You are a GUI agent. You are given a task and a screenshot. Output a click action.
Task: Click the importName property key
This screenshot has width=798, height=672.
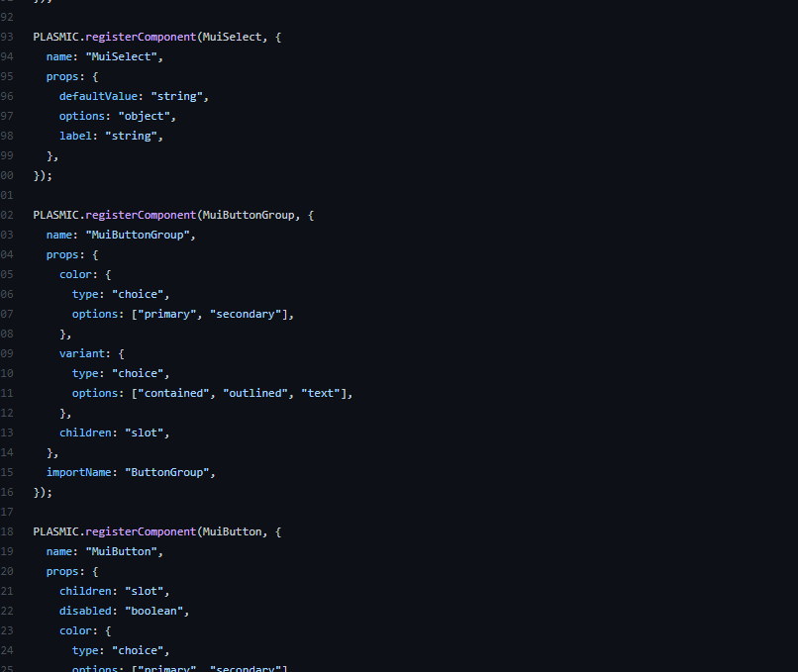(x=80, y=472)
